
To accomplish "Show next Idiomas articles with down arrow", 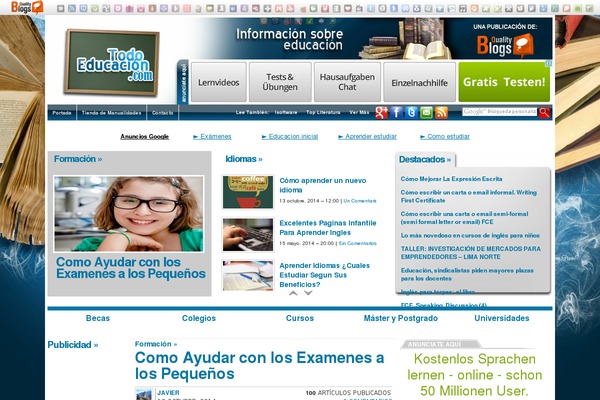I will pos(308,293).
